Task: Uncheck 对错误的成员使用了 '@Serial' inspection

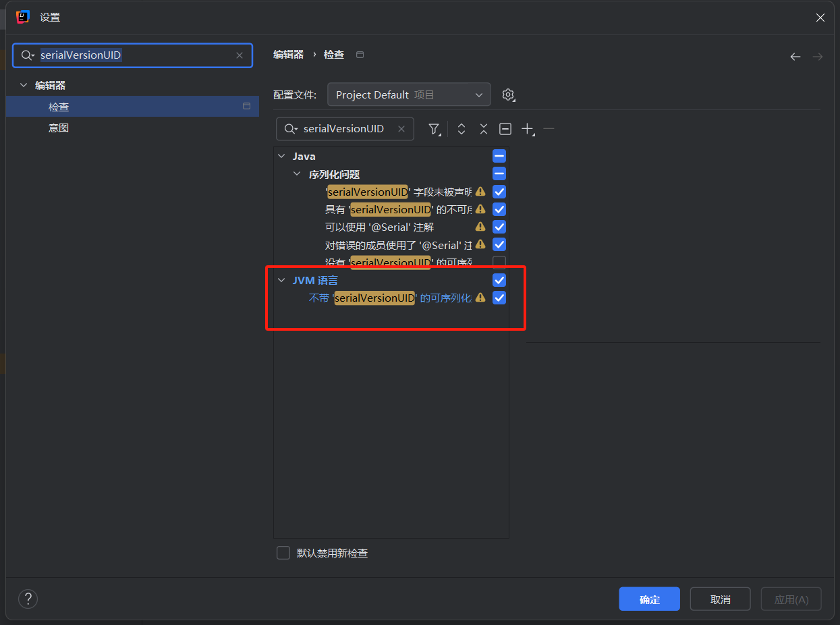Action: click(x=499, y=244)
